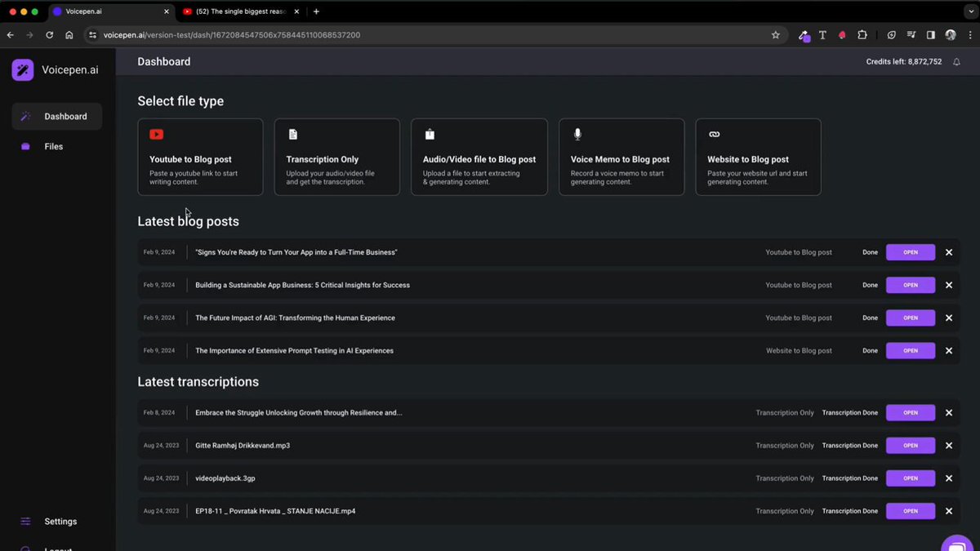The height and width of the screenshot is (551, 980).
Task: Remove the Gitte Ramhøj Drikkevand.mp3 transcription
Action: [x=949, y=446]
